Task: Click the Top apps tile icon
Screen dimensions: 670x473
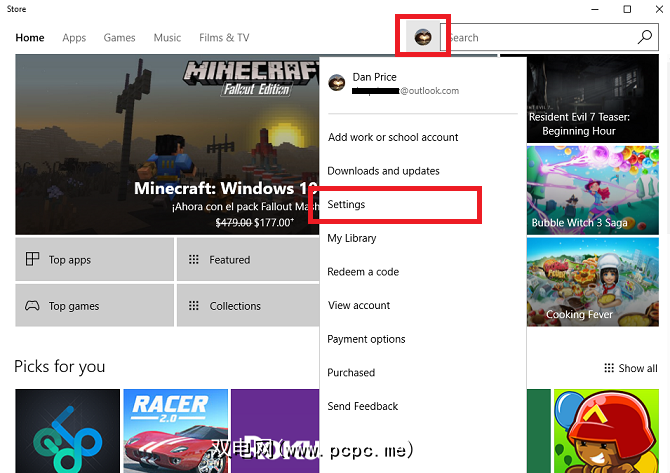Action: (32, 259)
